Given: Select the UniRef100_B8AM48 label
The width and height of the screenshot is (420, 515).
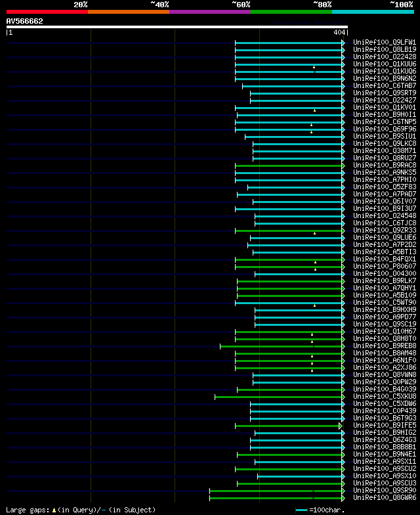Looking at the screenshot, I should pos(385,353).
